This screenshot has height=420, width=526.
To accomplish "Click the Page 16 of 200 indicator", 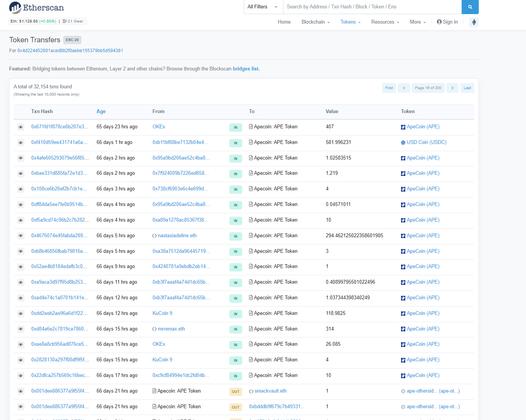I will click(428, 88).
